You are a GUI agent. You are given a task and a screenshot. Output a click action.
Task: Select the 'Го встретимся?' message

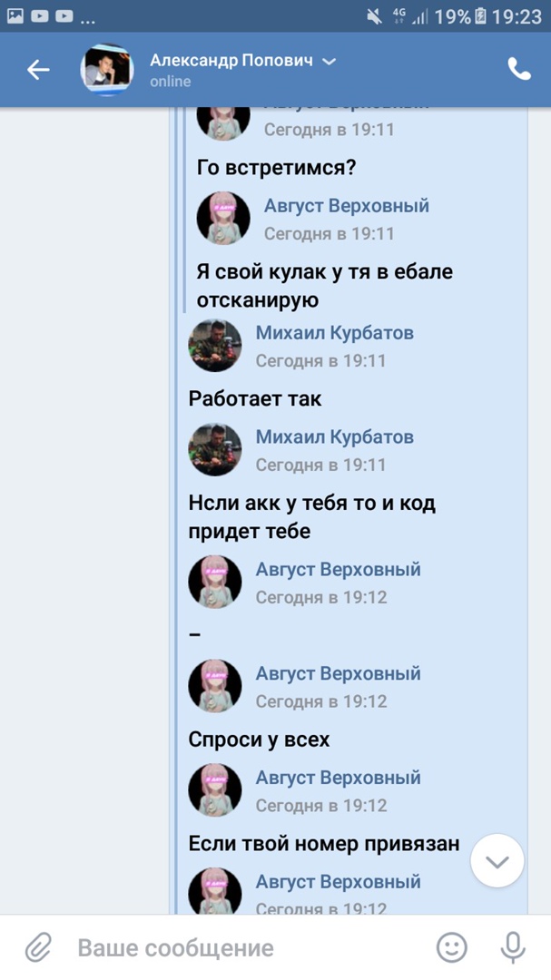[277, 168]
